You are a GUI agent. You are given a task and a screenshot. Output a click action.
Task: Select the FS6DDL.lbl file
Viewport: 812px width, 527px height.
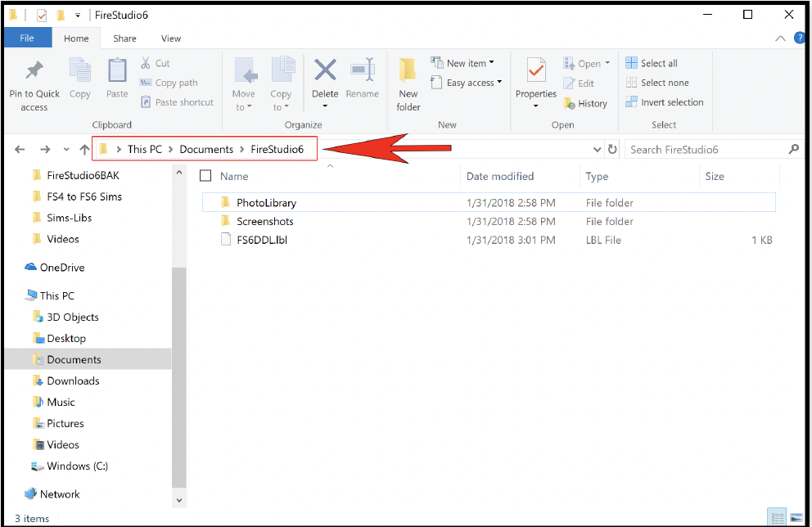tap(489, 240)
